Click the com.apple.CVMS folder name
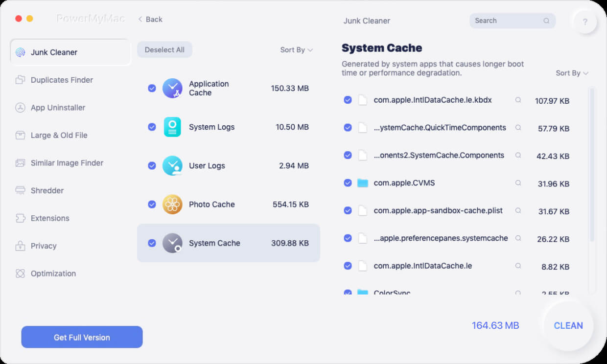Screen dimensions: 607x364 (x=404, y=182)
